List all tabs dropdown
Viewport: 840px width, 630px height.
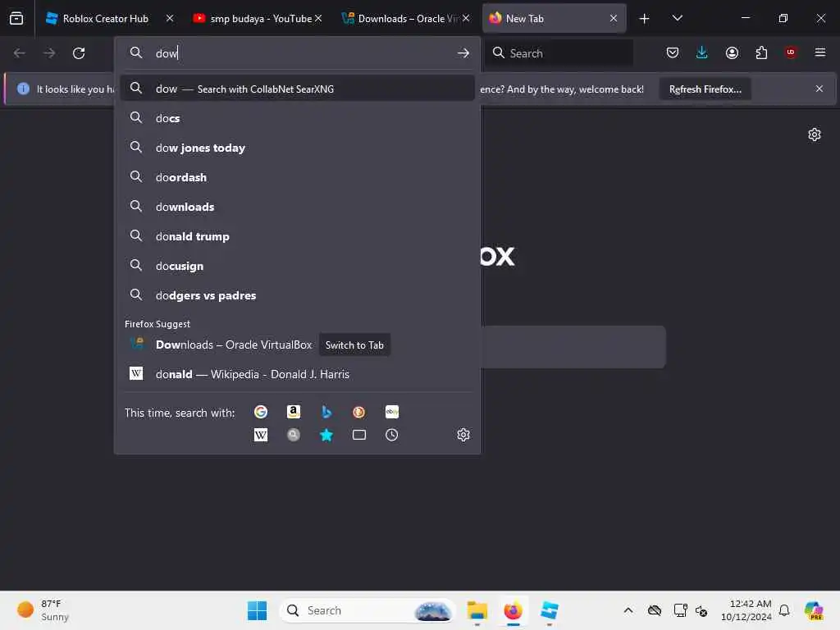tap(677, 18)
